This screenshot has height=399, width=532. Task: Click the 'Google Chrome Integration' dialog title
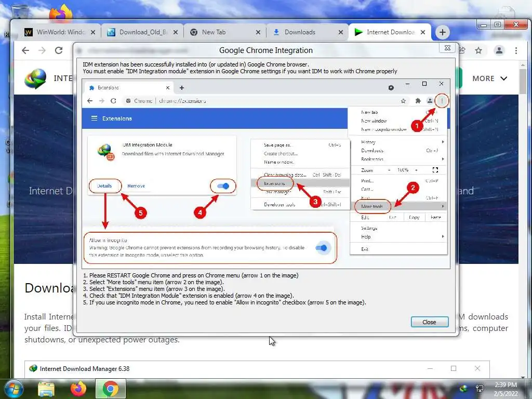tap(266, 50)
